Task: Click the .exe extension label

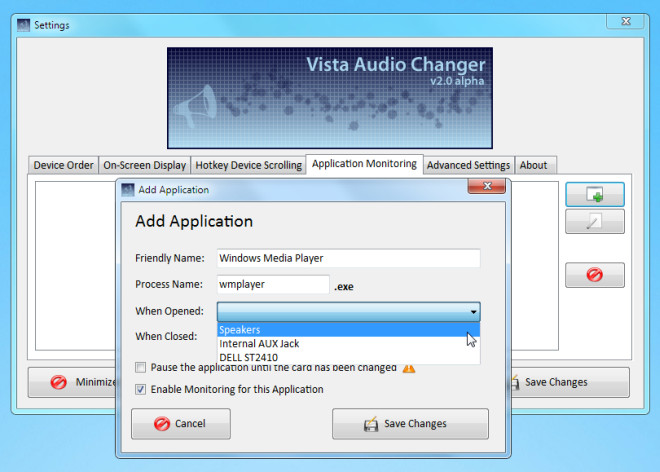Action: tap(344, 287)
